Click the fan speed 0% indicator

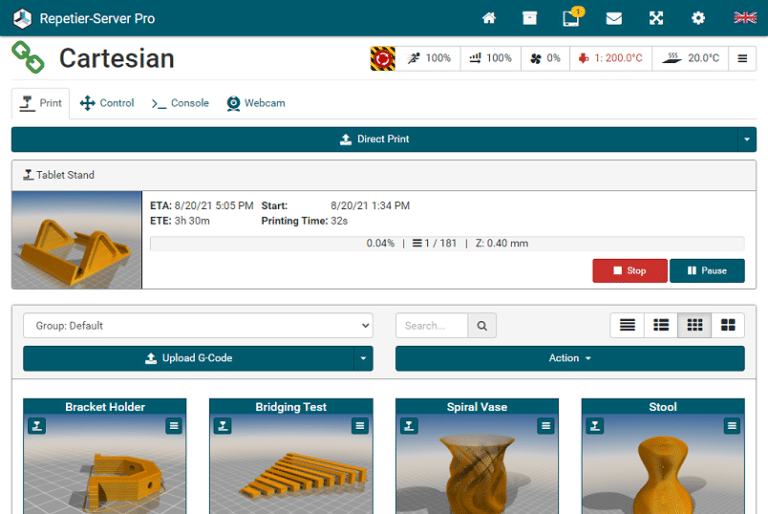coord(546,58)
